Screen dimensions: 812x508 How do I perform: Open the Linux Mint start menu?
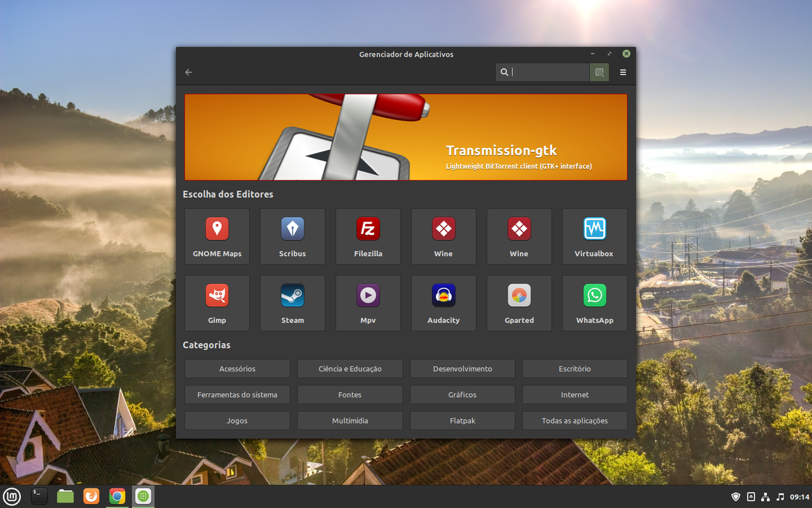tap(12, 497)
